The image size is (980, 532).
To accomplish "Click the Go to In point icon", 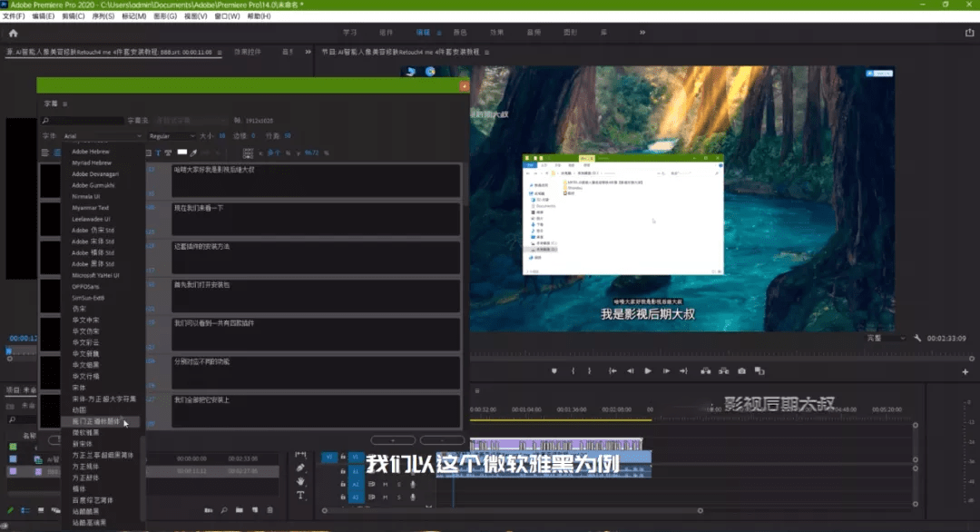I will tap(613, 371).
